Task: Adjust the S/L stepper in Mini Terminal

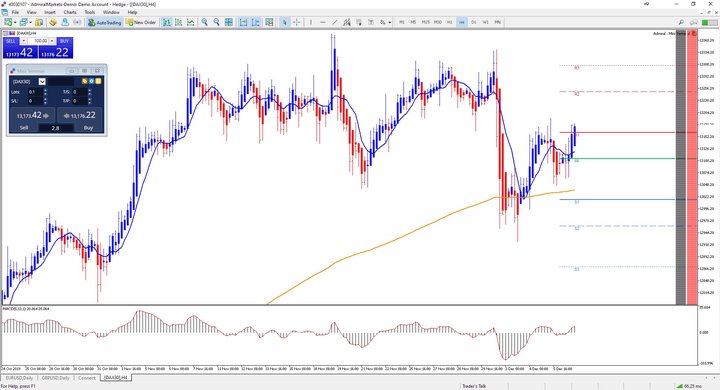Action: (45, 101)
